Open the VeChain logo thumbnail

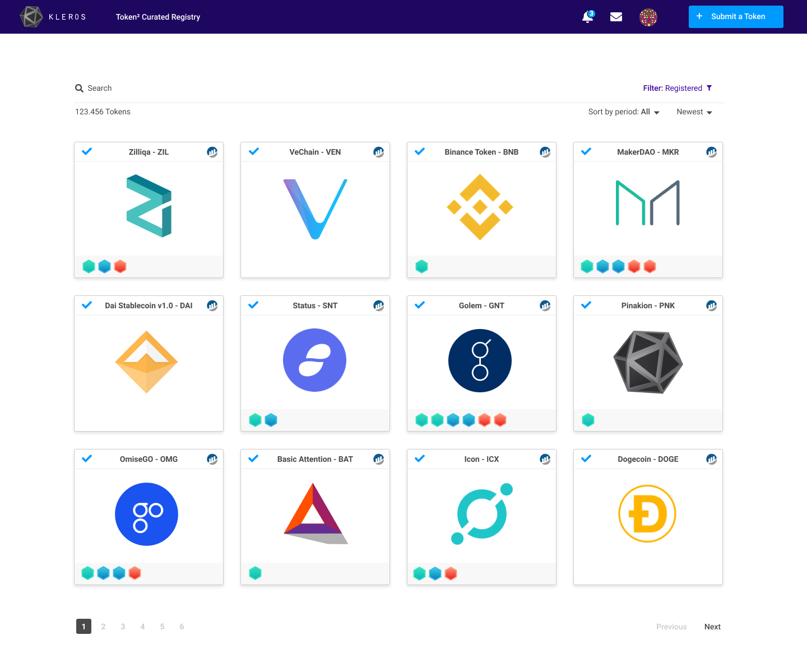point(315,208)
